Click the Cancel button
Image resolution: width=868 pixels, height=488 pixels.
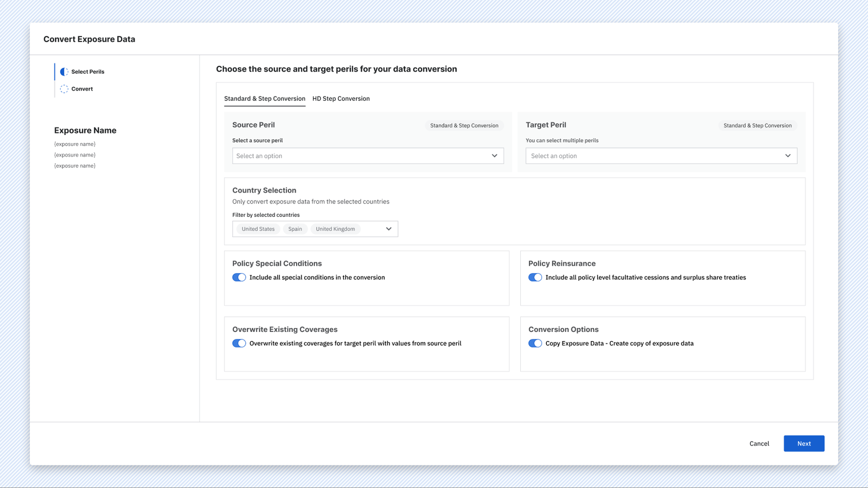tap(759, 444)
